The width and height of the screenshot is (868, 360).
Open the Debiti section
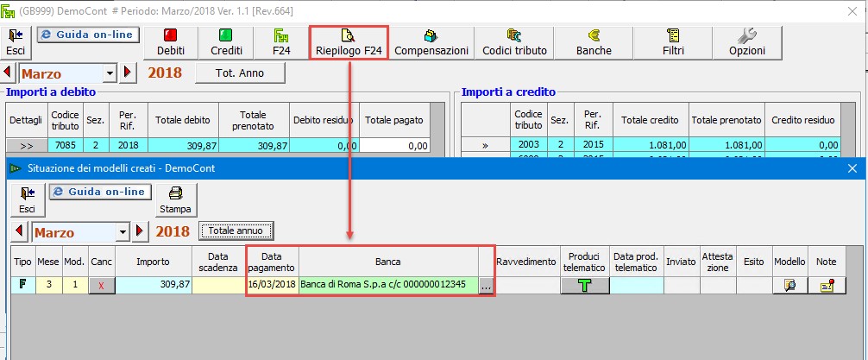tap(176, 41)
